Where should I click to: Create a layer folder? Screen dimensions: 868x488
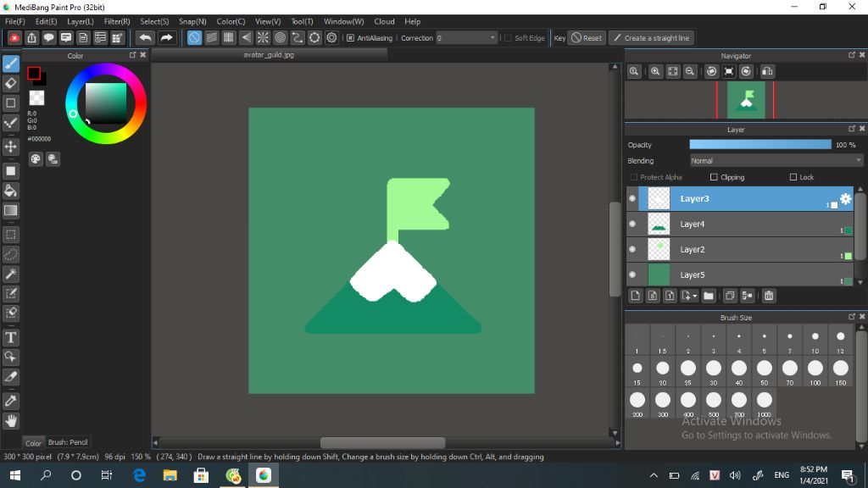tap(709, 296)
